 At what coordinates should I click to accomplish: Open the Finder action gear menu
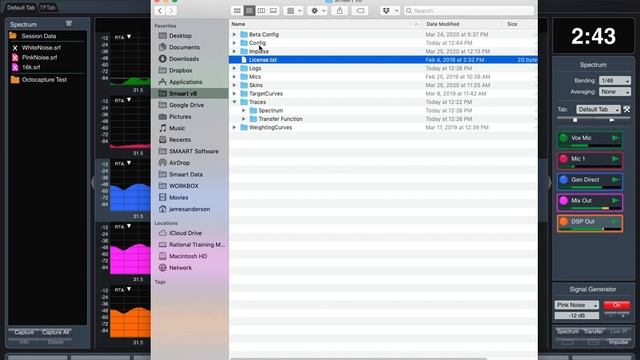tap(318, 11)
